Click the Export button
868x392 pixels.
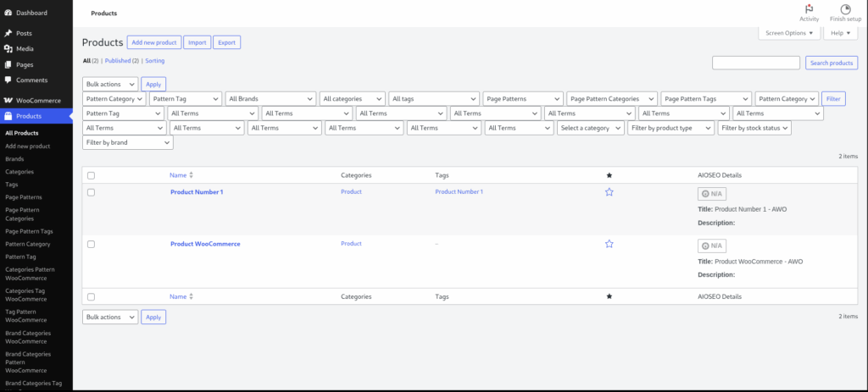(226, 42)
